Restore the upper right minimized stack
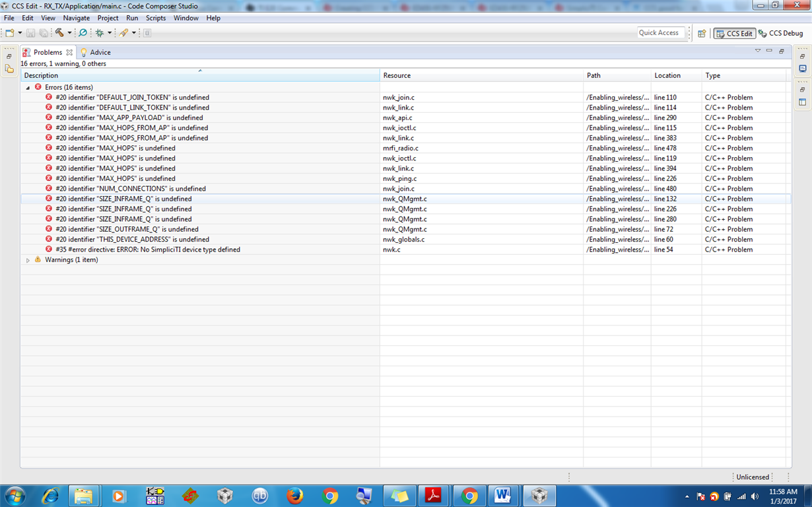The height and width of the screenshot is (507, 812). click(x=803, y=56)
